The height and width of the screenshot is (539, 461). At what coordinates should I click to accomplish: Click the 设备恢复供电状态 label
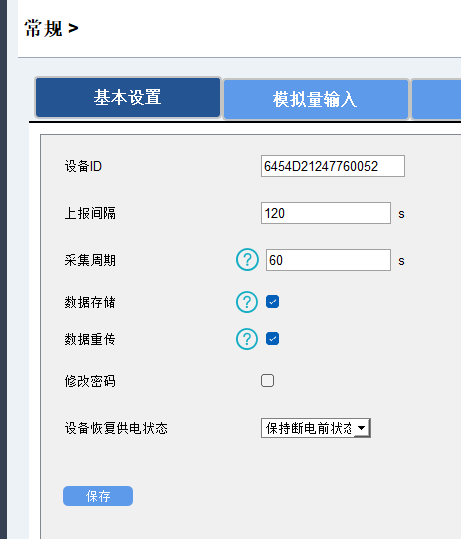[x=116, y=428]
